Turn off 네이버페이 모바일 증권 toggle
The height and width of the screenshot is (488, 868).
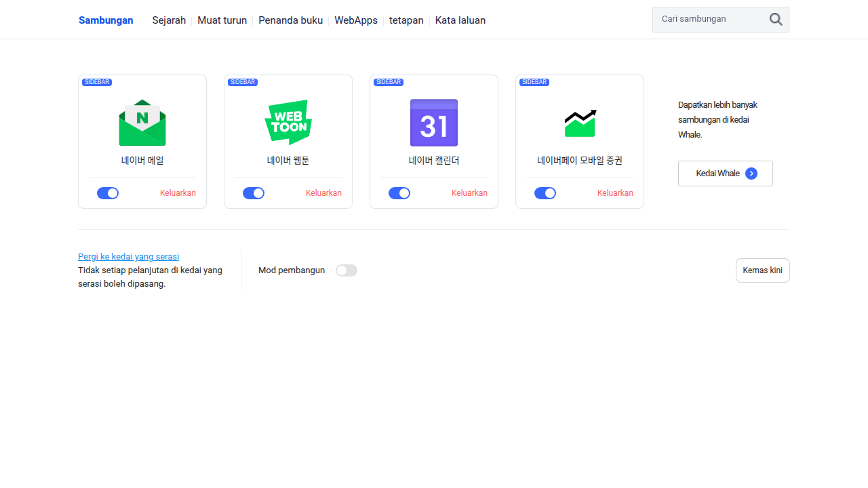click(x=545, y=193)
